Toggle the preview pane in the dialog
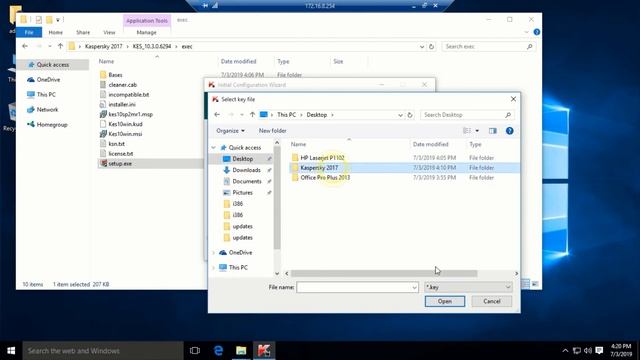The image size is (640, 360). pyautogui.click(x=493, y=131)
